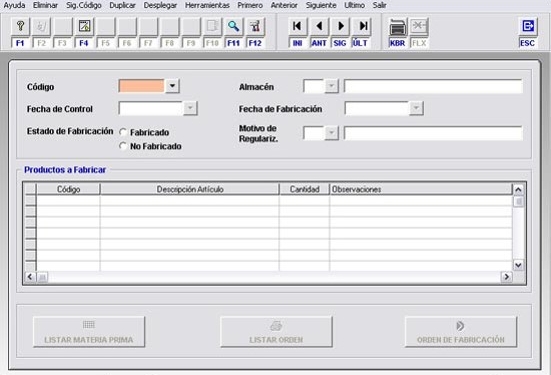
Task: Open the Fecha de Fabricación date dropdown
Action: 416,108
